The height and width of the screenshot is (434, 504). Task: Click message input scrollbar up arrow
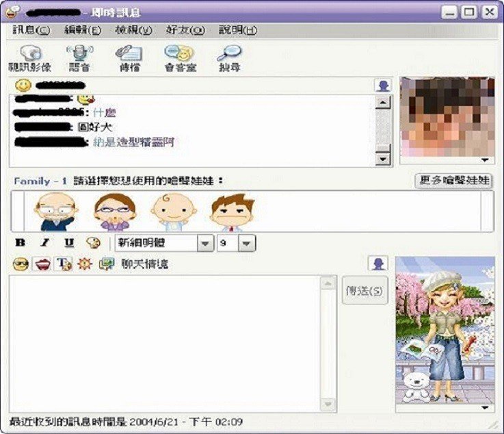(328, 283)
